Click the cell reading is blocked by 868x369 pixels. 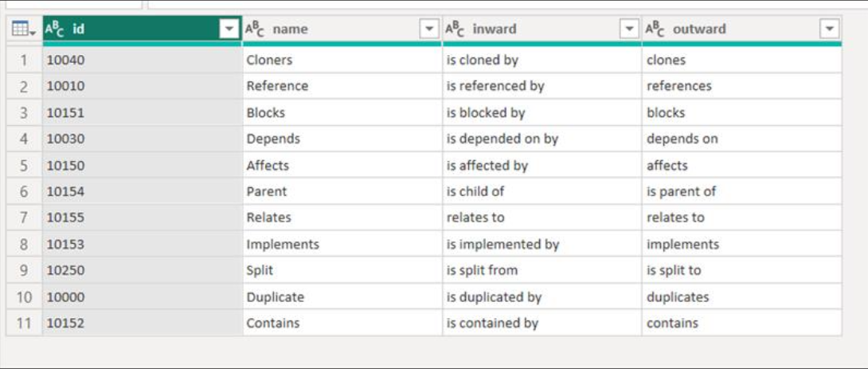(x=542, y=112)
